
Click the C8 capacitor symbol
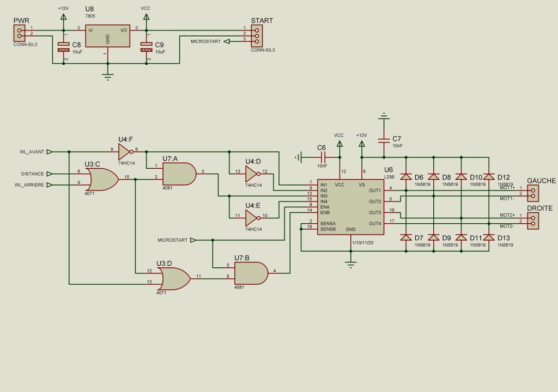point(64,47)
